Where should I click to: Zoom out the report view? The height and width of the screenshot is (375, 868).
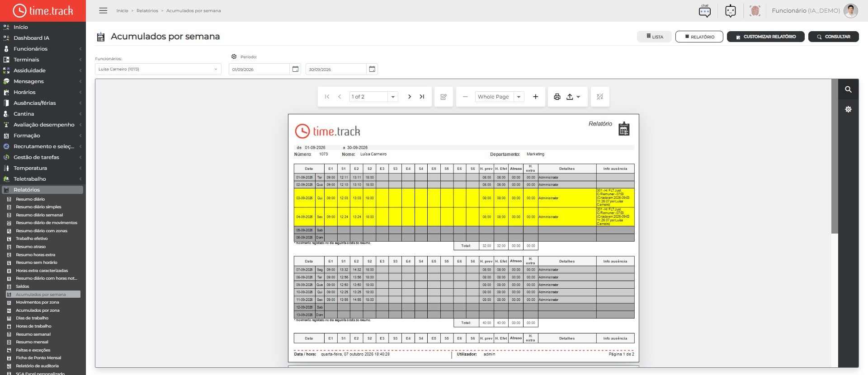[x=465, y=97]
